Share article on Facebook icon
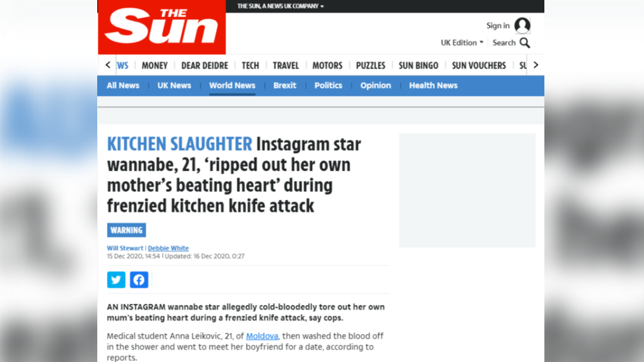644x362 pixels. [x=139, y=279]
